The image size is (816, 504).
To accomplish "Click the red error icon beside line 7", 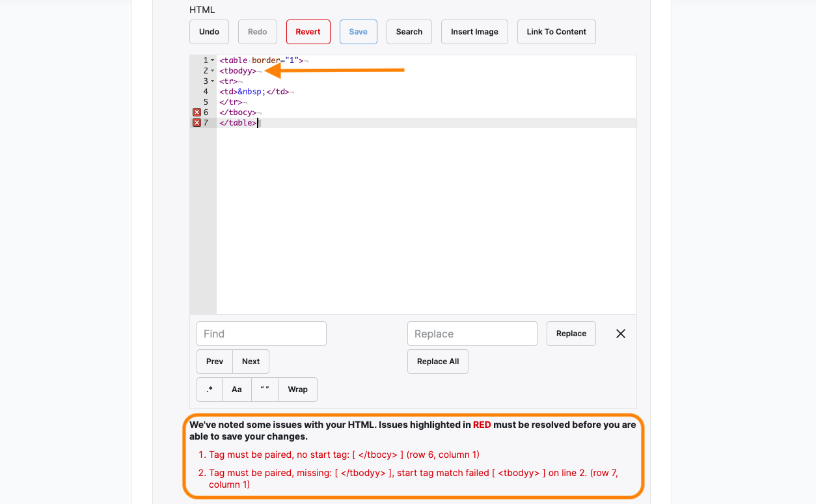I will (x=197, y=122).
